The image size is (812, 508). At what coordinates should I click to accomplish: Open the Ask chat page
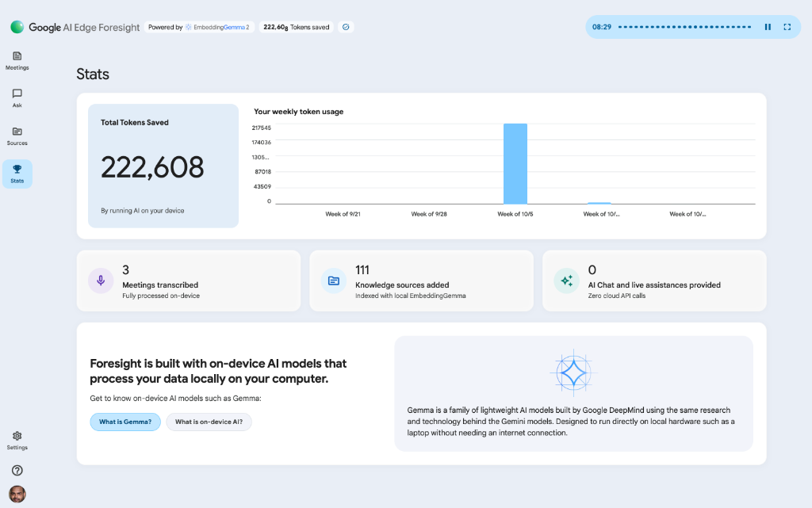point(17,97)
